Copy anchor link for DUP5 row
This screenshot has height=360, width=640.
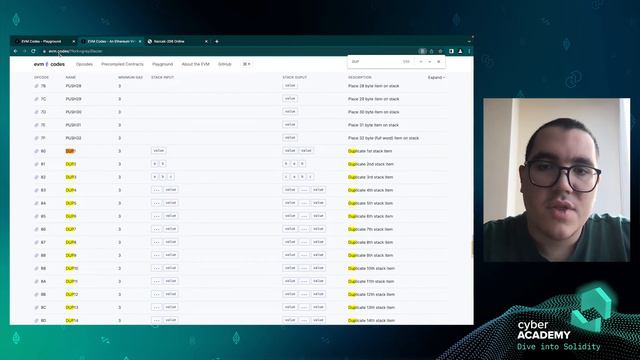36,203
